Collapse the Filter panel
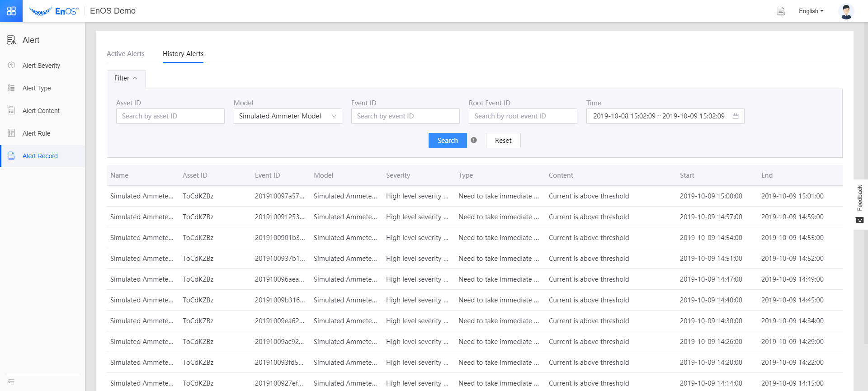868x391 pixels. [x=126, y=78]
